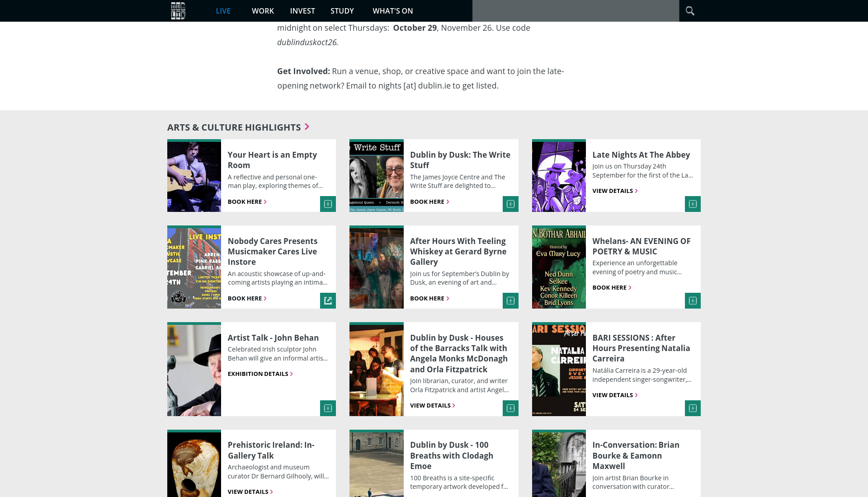
Task: Open Whelans poetry evening poster thumbnail
Action: [x=559, y=267]
